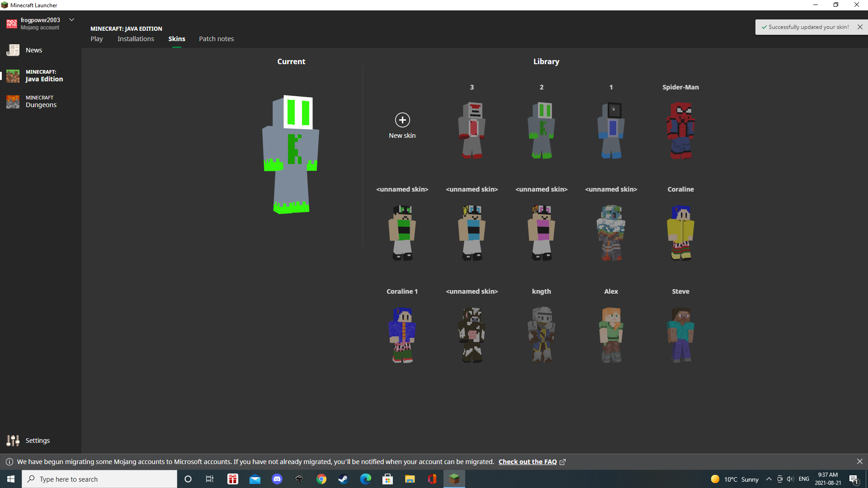Open the Minecraft Launcher taskbar icon

point(455,479)
